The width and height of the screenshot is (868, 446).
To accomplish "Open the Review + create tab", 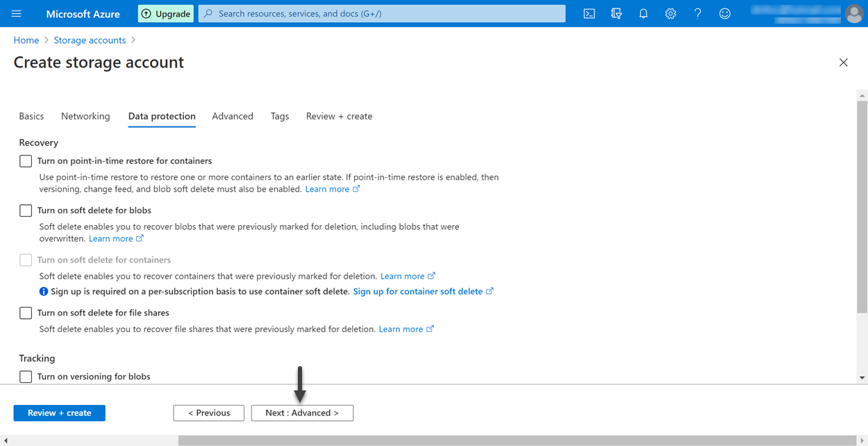I will [339, 116].
